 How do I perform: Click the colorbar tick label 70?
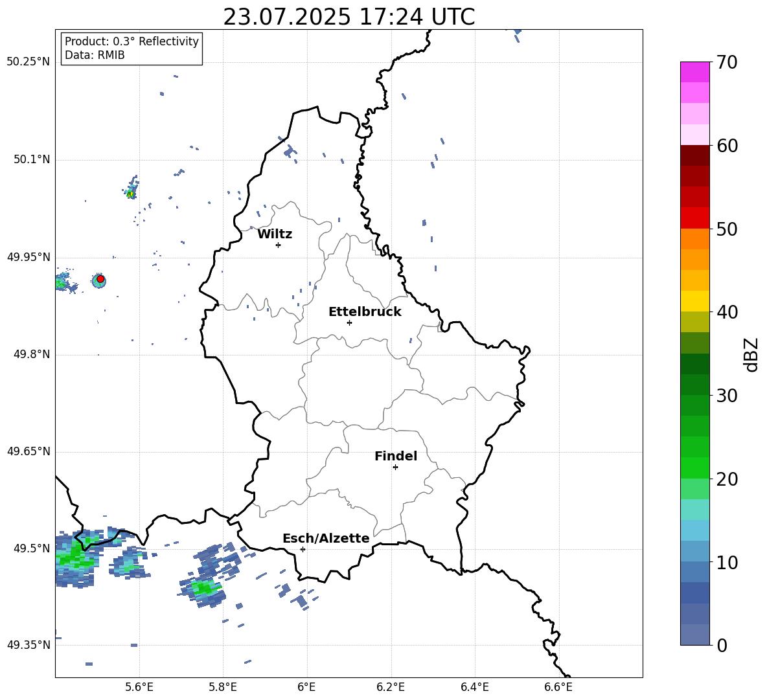727,63
